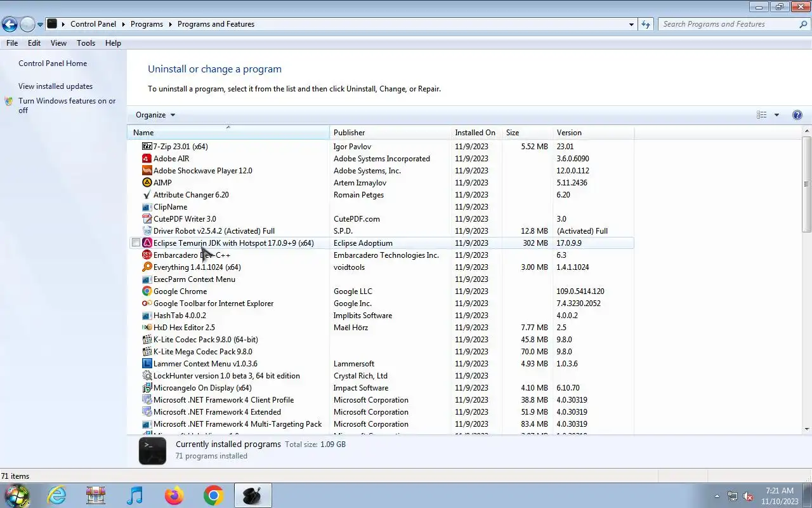Show hidden system tray icons
Image resolution: width=812 pixels, height=508 pixels.
point(717,496)
